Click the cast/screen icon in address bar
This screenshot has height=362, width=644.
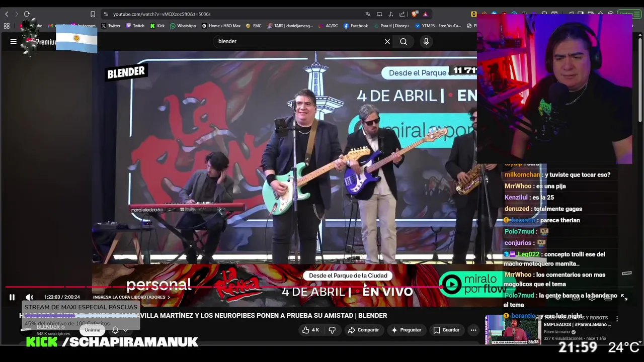379,14
